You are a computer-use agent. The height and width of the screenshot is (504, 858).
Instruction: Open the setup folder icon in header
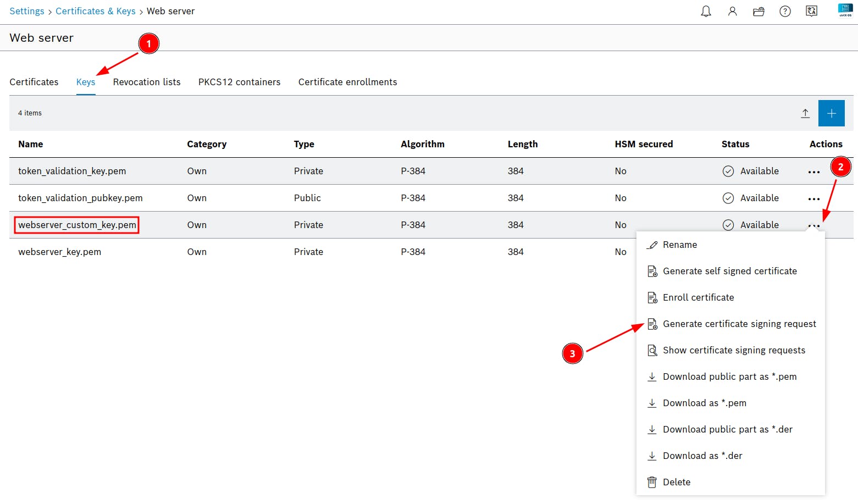(x=759, y=12)
